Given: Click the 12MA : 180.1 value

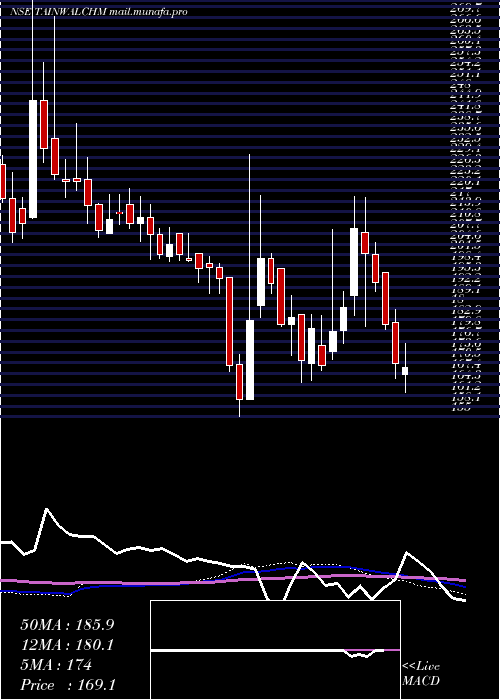Looking at the screenshot, I should tap(67, 645).
